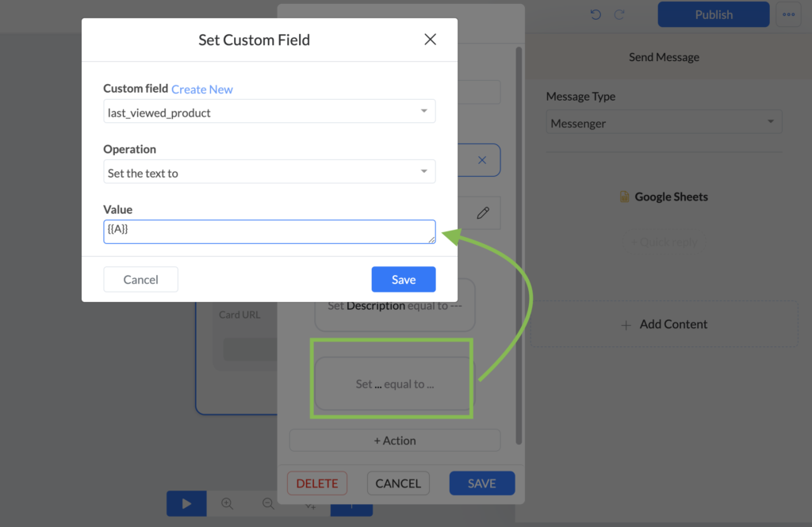
Task: Click Cancel in the custom field dialog
Action: tap(141, 280)
